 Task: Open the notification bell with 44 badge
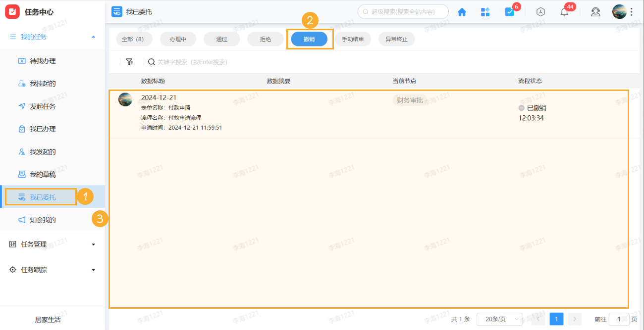[564, 11]
